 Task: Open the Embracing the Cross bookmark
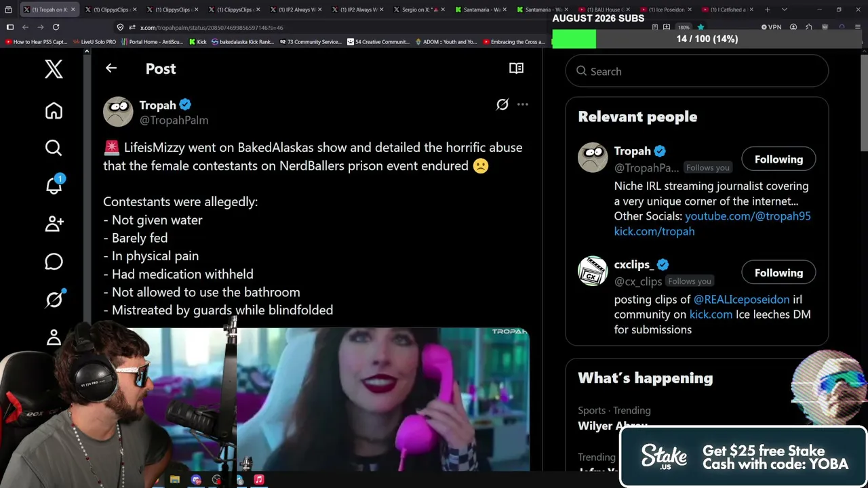tap(514, 42)
